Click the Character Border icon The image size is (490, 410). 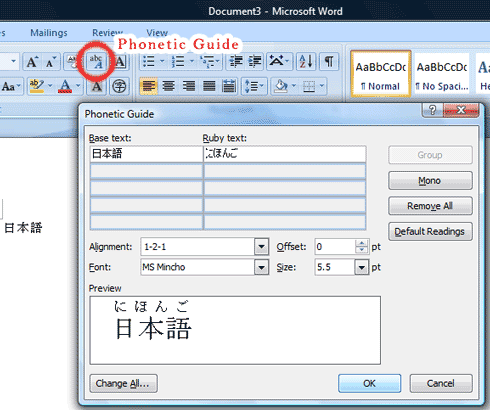click(120, 62)
